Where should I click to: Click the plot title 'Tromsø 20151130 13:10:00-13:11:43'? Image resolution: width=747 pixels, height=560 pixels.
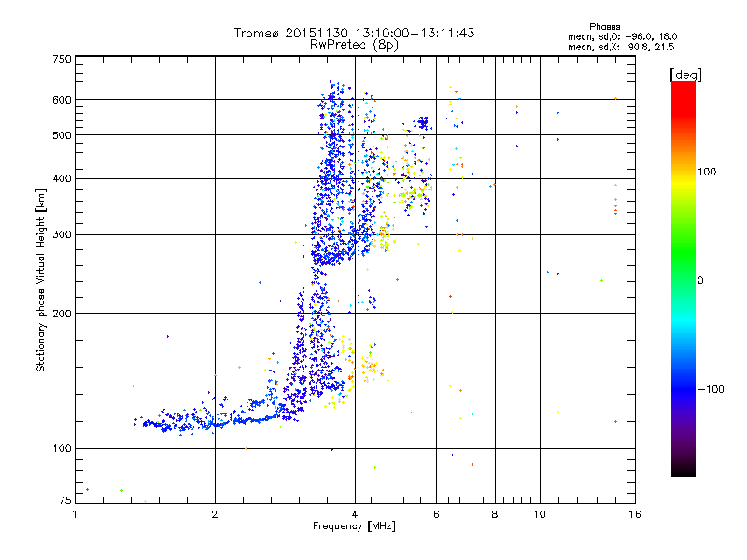354,33
